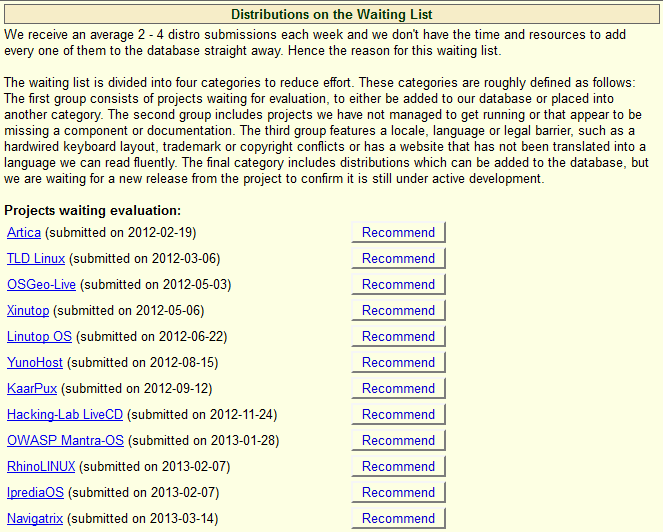Open the KaarPux link

[32, 388]
